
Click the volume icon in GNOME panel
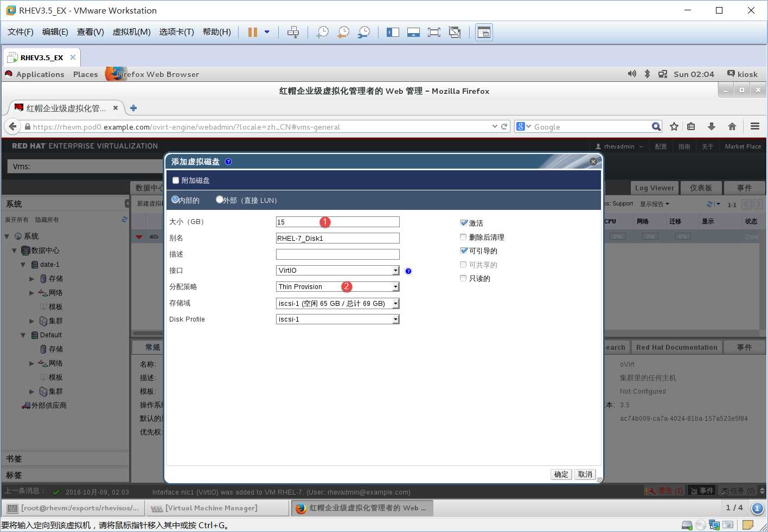[632, 74]
